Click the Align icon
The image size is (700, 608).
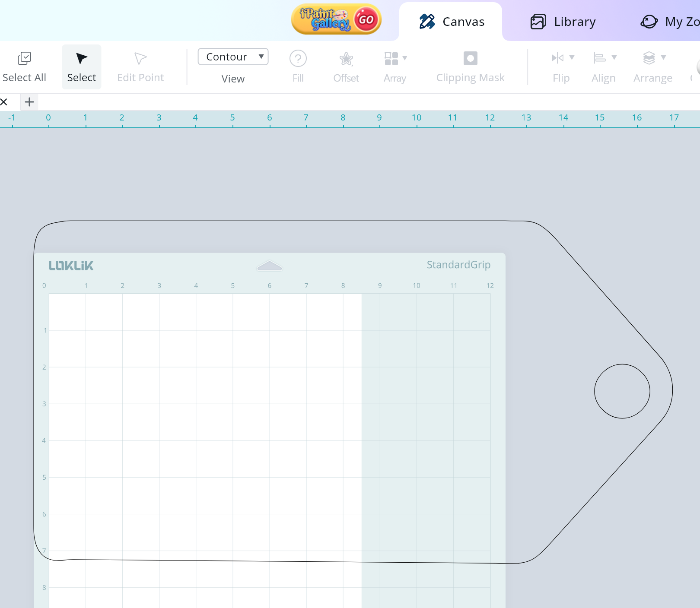[x=600, y=58]
